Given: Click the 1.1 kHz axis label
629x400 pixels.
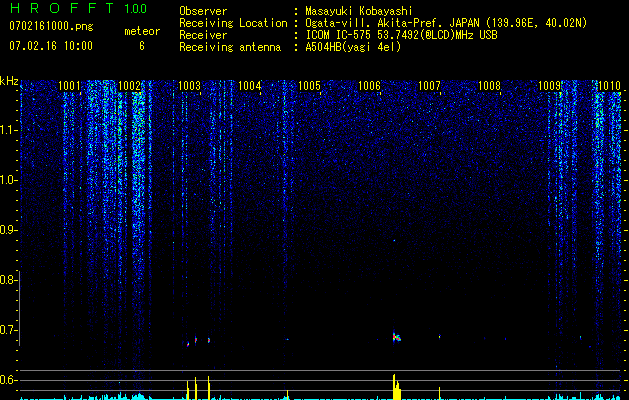Looking at the screenshot, I should pos(8,130).
